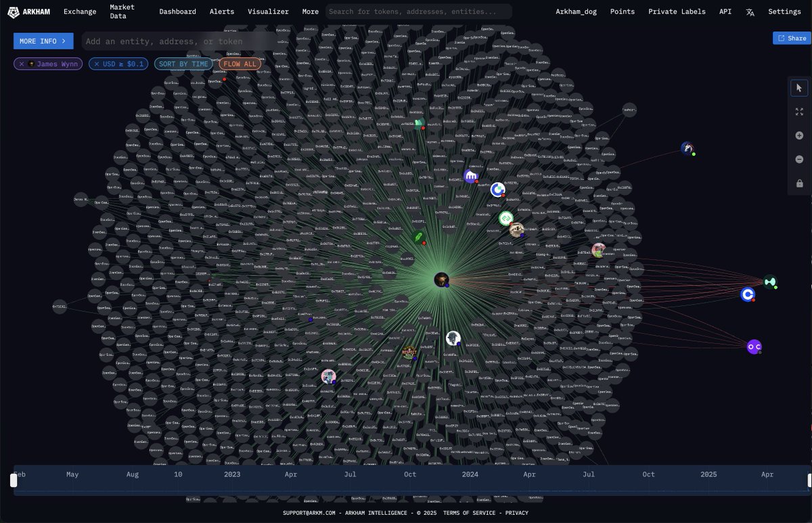Expand the MORE INFO panel
The height and width of the screenshot is (523, 812).
(43, 41)
